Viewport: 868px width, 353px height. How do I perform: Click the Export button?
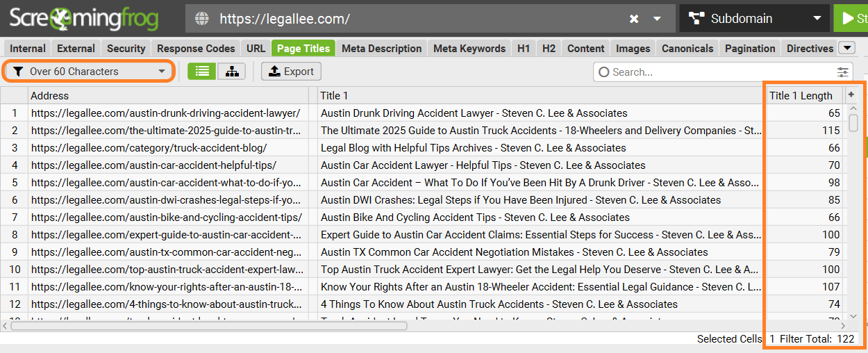[292, 71]
